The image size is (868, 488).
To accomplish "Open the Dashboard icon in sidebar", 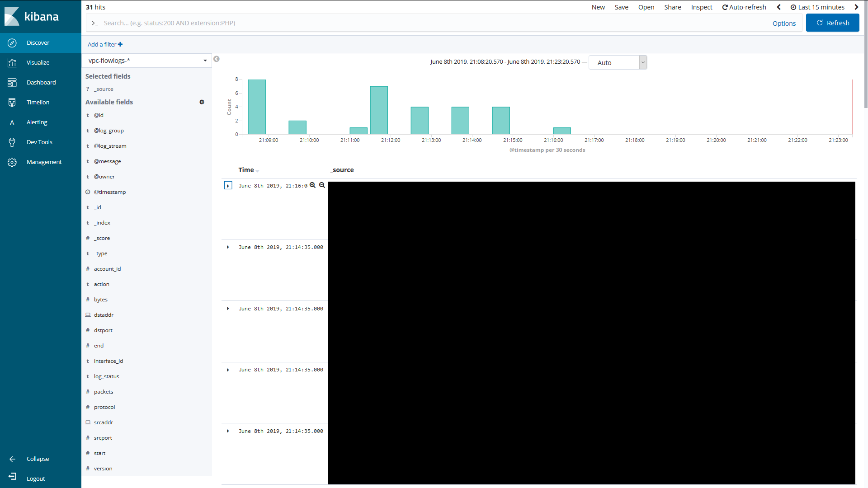I will pos(12,82).
